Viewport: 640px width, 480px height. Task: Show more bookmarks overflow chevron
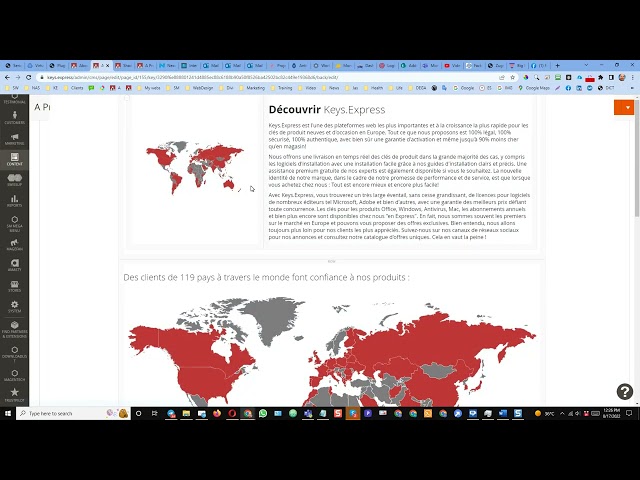click(x=632, y=88)
